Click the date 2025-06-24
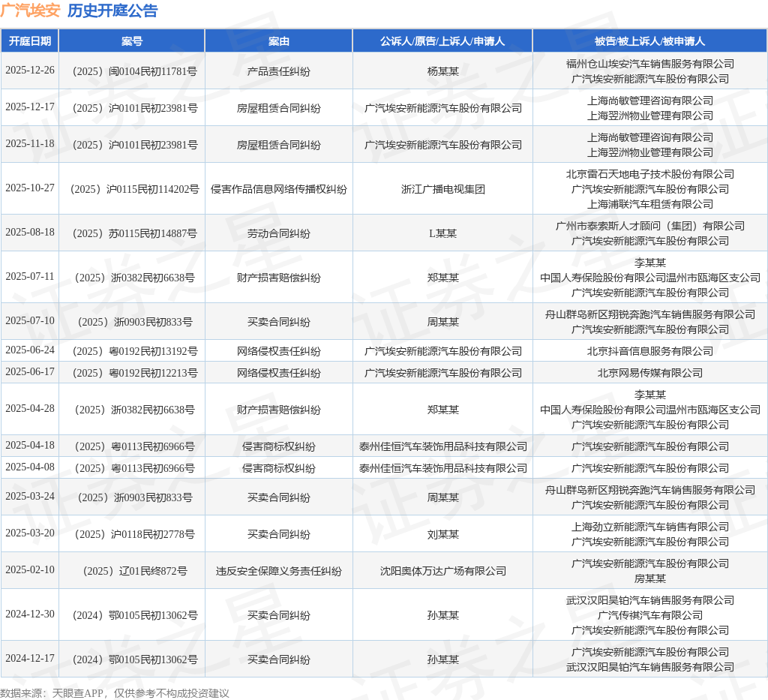Image resolution: width=768 pixels, height=700 pixels. (30, 350)
